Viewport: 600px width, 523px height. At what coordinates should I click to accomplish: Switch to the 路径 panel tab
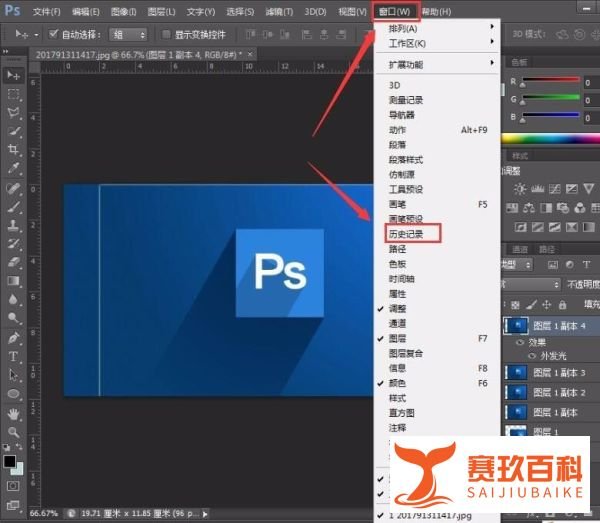(546, 249)
